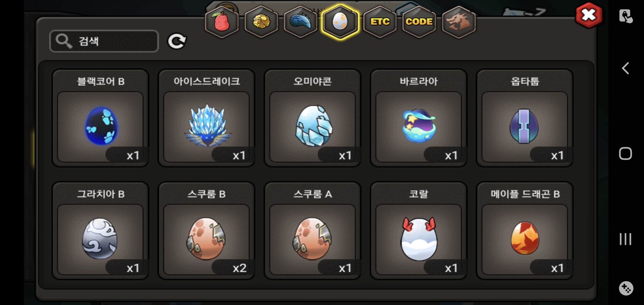This screenshot has width=644, height=305.
Task: Select the 블랙코어 B egg
Action: coord(100,118)
